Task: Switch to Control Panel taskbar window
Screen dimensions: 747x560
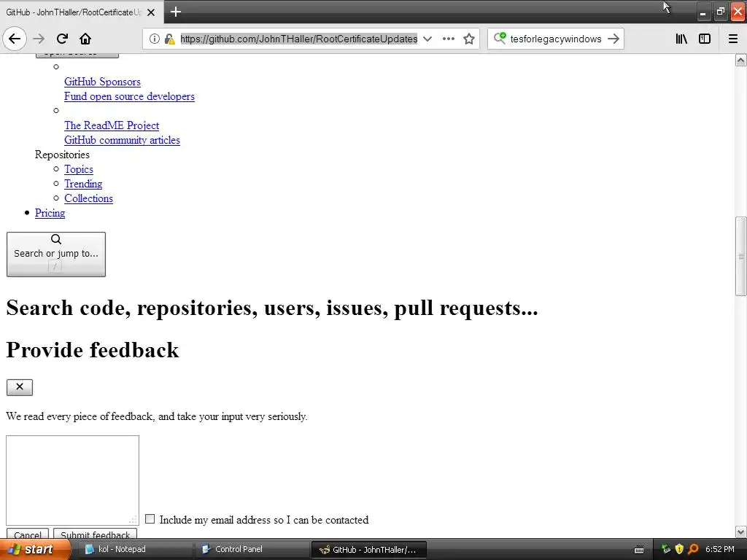Action: coord(252,549)
